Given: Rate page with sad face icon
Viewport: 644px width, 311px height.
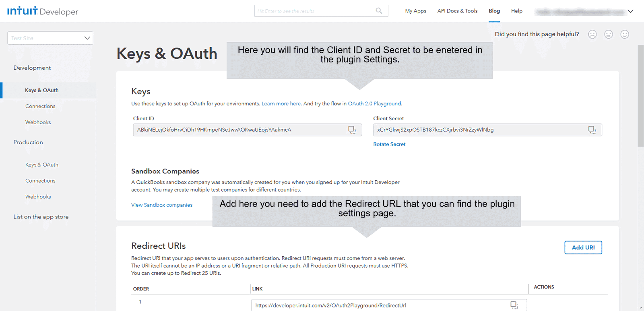Looking at the screenshot, I should (592, 34).
